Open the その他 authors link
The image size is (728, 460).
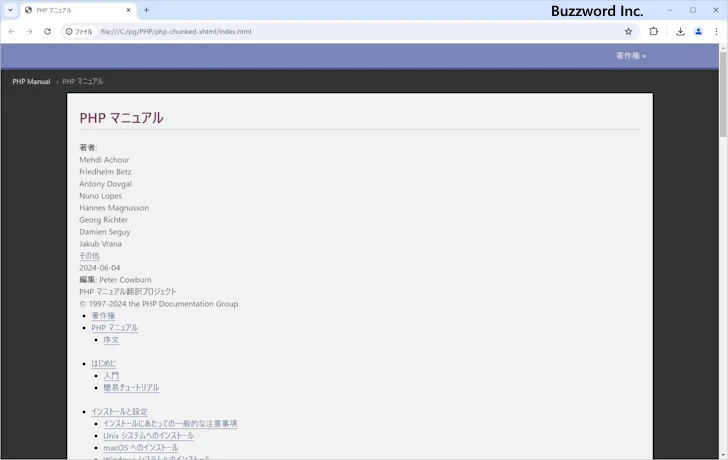(x=89, y=256)
